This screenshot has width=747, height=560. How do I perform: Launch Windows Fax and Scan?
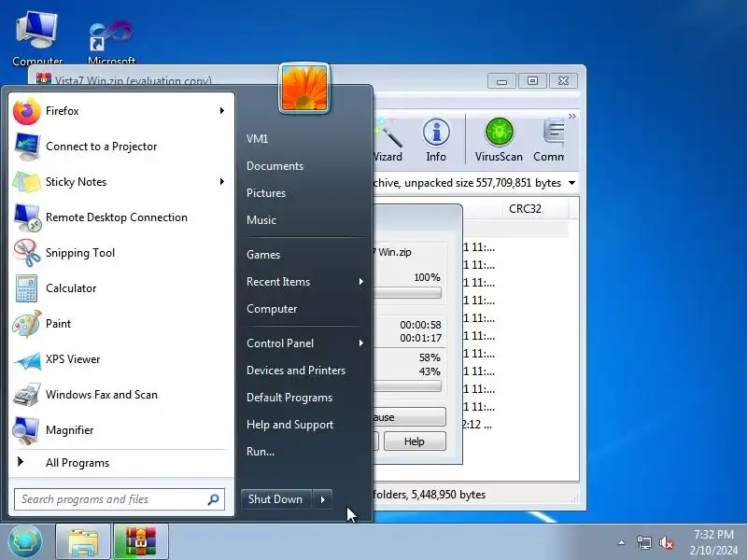(120, 395)
